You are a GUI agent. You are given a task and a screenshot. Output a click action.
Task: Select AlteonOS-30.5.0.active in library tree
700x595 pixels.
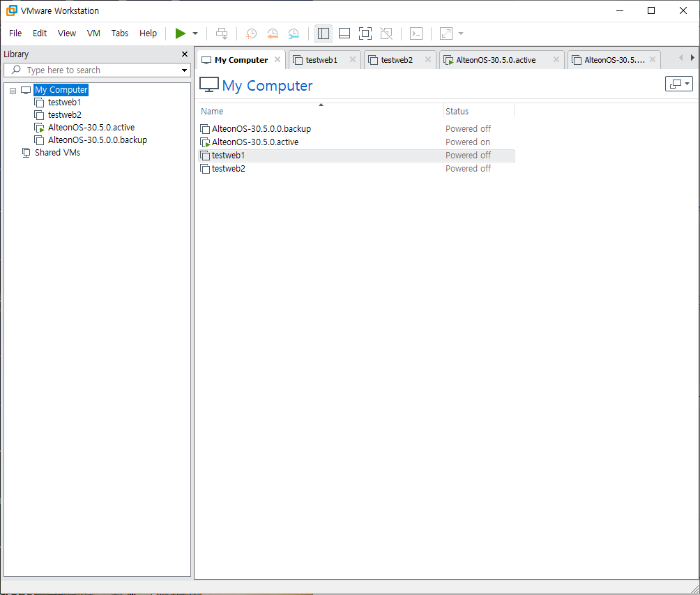[x=91, y=128]
